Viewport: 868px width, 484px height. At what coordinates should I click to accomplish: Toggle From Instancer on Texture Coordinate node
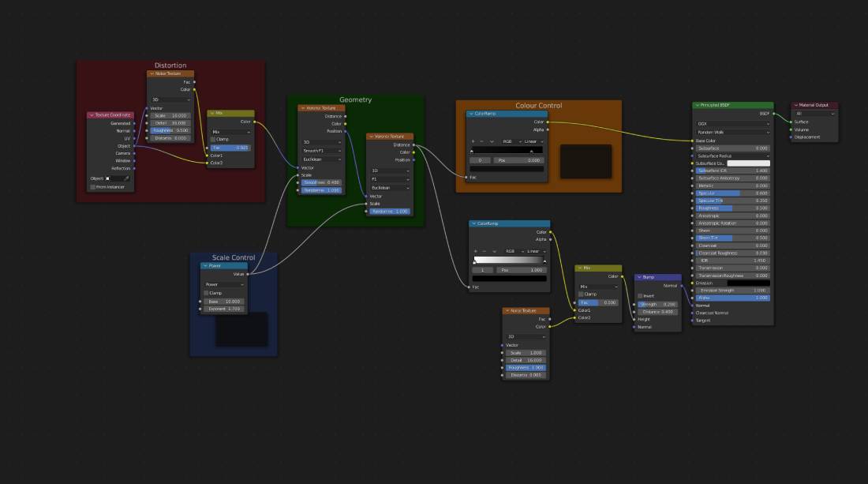pyautogui.click(x=92, y=187)
